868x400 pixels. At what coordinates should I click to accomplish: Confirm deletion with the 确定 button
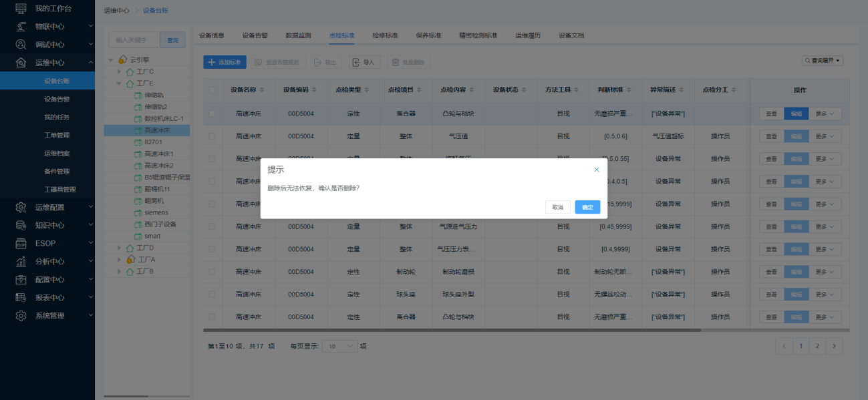click(587, 207)
